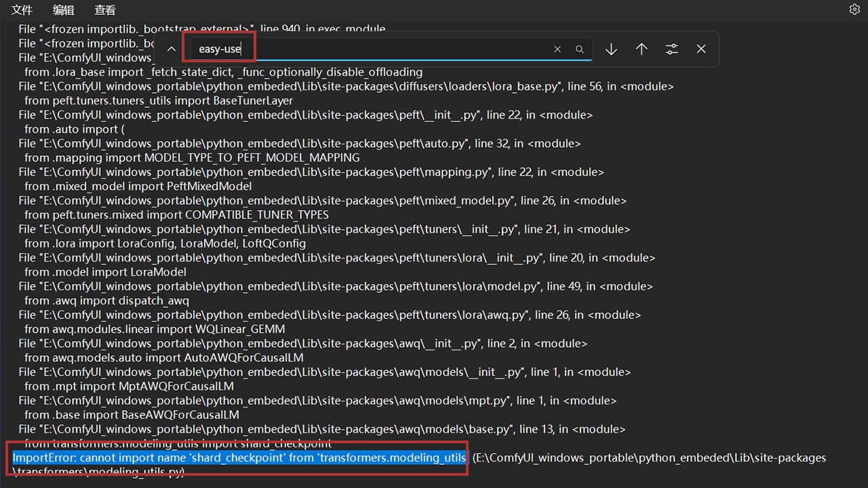Click traceback line for awq\models\base.py line 13
This screenshot has width=868, height=488.
point(321,429)
